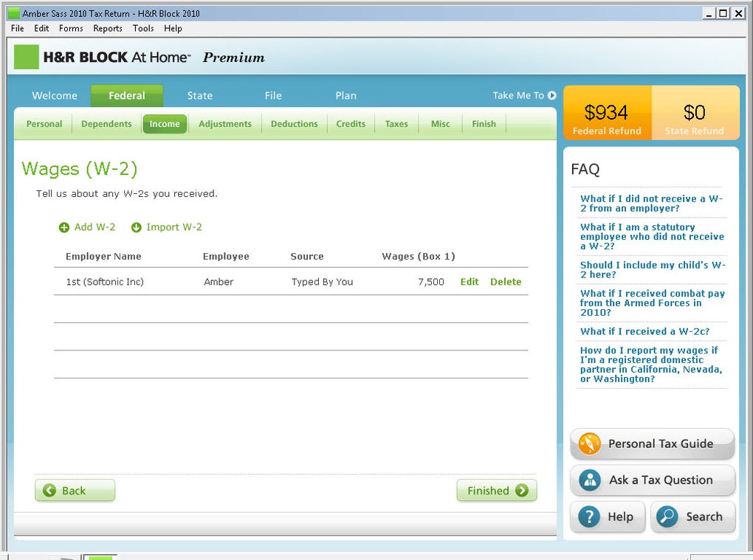Select the Finish subtab

tap(484, 124)
